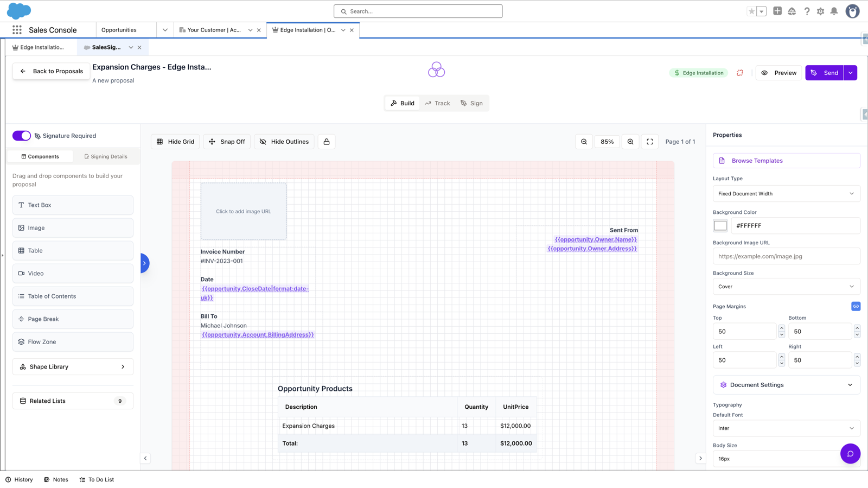The height and width of the screenshot is (488, 868).
Task: Open the global actions plus icon
Action: point(777,11)
